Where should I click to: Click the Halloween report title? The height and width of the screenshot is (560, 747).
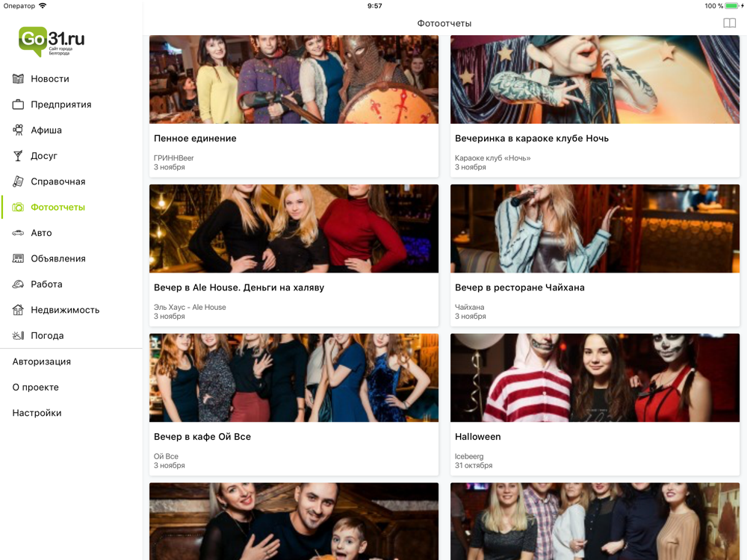478,437
